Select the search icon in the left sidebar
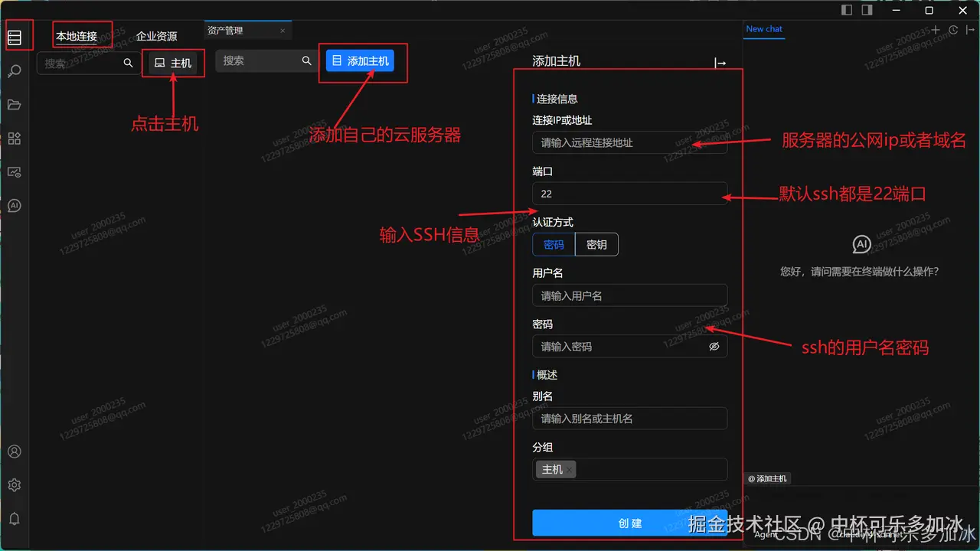The width and height of the screenshot is (980, 551). click(x=15, y=70)
